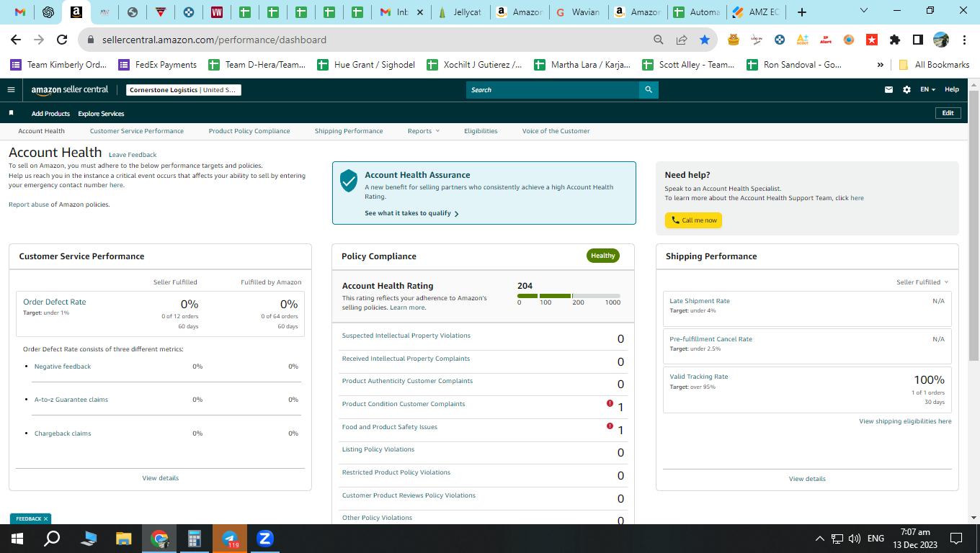Open the All Bookmarks folder
The width and height of the screenshot is (980, 553).
click(x=934, y=65)
